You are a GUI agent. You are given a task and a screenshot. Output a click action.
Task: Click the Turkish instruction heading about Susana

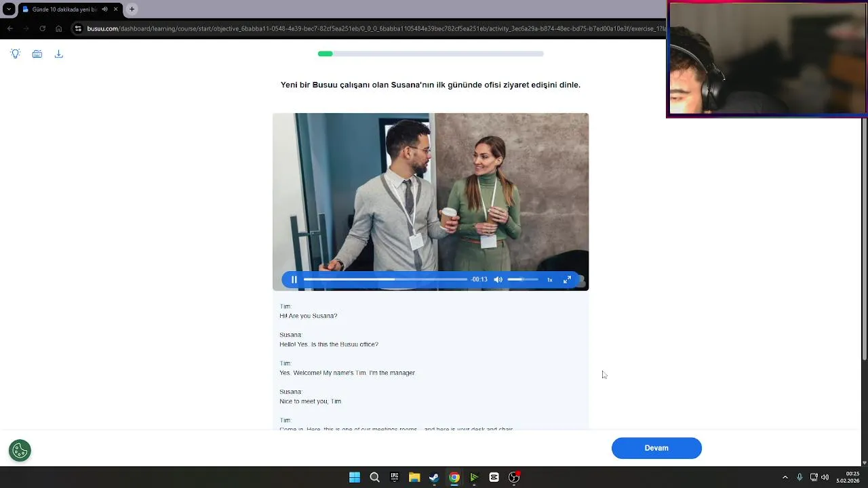431,85
